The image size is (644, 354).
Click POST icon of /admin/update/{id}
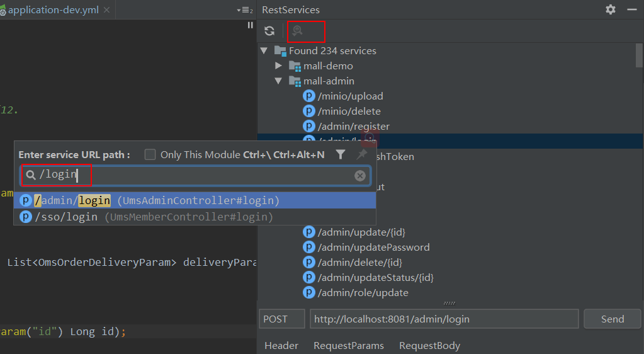[x=309, y=232]
